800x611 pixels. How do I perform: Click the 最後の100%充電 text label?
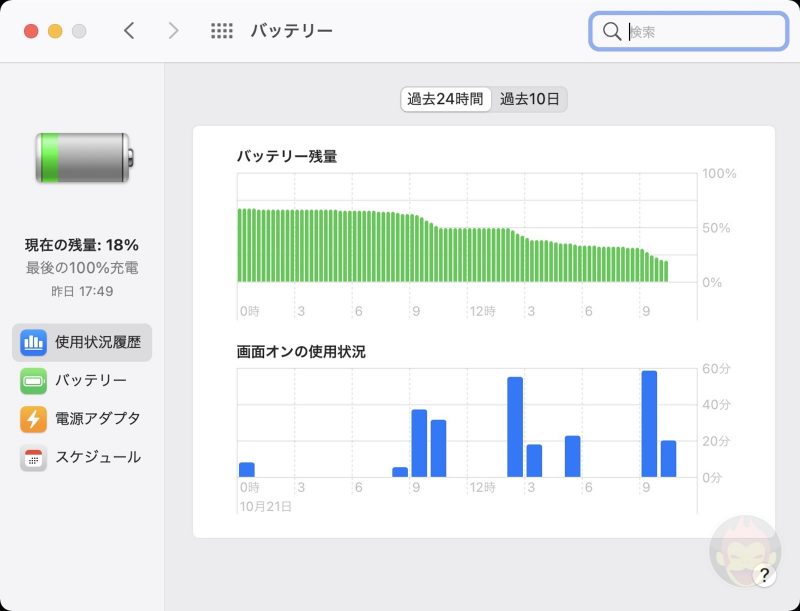tap(80, 268)
